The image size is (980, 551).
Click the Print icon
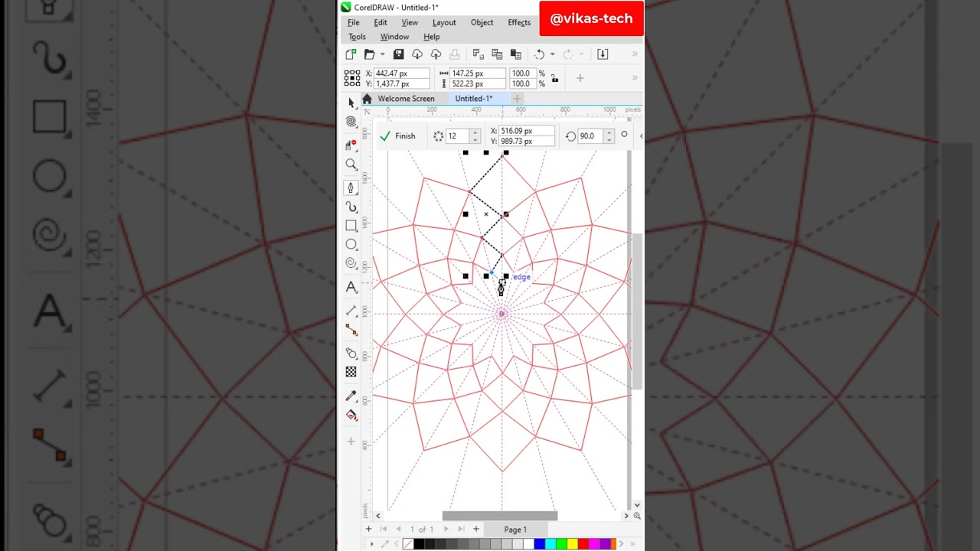(x=455, y=54)
